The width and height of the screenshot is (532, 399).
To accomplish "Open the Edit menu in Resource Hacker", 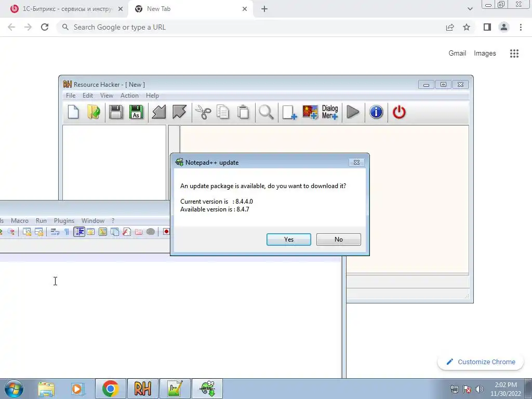I will [x=87, y=96].
